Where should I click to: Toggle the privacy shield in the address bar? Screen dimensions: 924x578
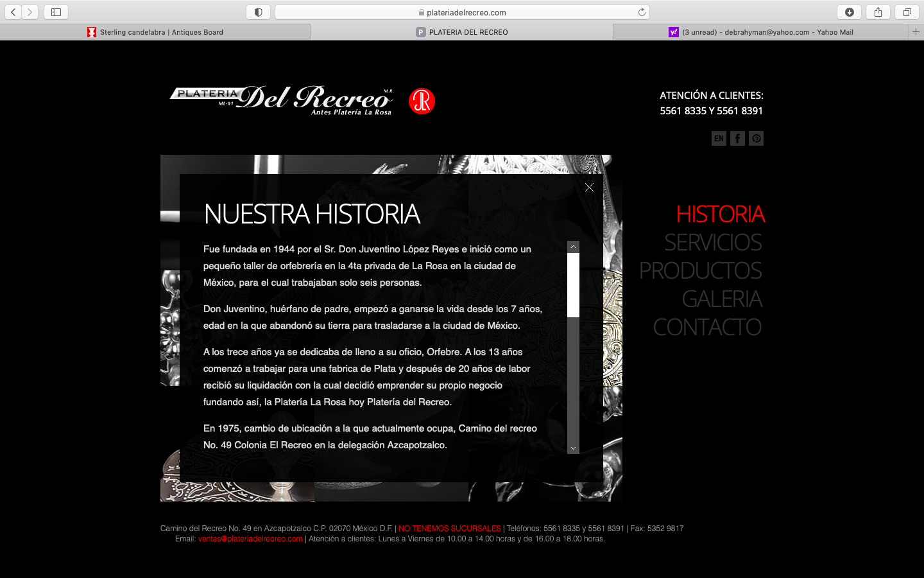pyautogui.click(x=258, y=12)
